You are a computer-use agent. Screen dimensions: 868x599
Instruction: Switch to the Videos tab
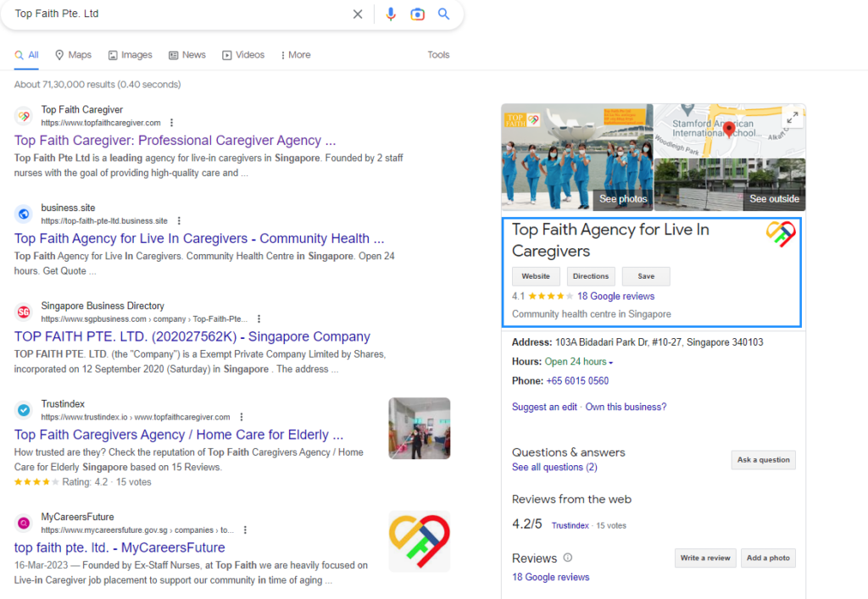pyautogui.click(x=243, y=55)
